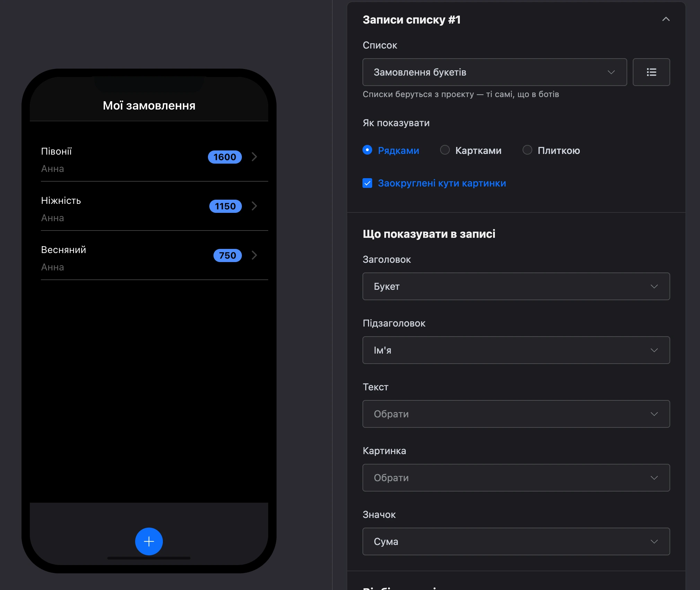Click the chevron arrow on Весняний row
Screen dimensions: 700x590
[x=254, y=255]
